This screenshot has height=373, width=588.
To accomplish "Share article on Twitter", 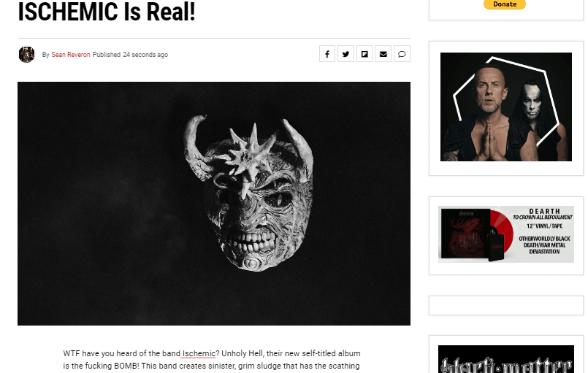I will [x=345, y=54].
